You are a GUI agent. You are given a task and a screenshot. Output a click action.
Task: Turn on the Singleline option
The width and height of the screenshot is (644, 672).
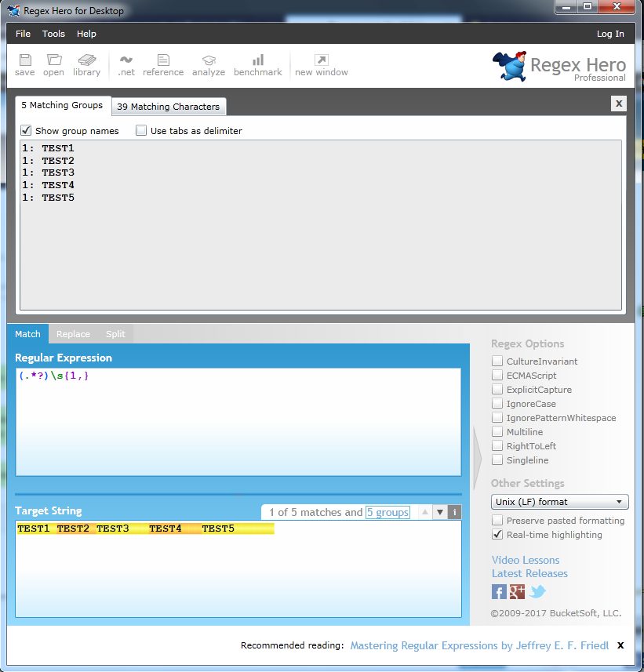coord(497,460)
